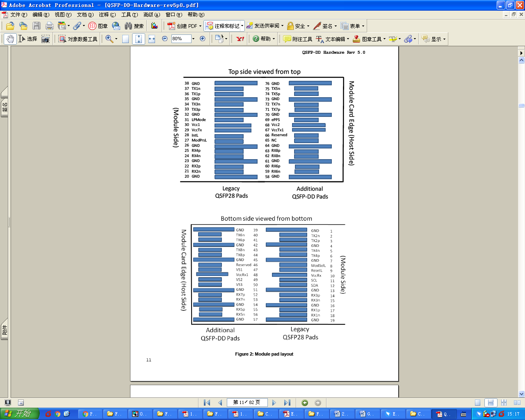
Task: Open the 视图 menu
Action: 63,15
